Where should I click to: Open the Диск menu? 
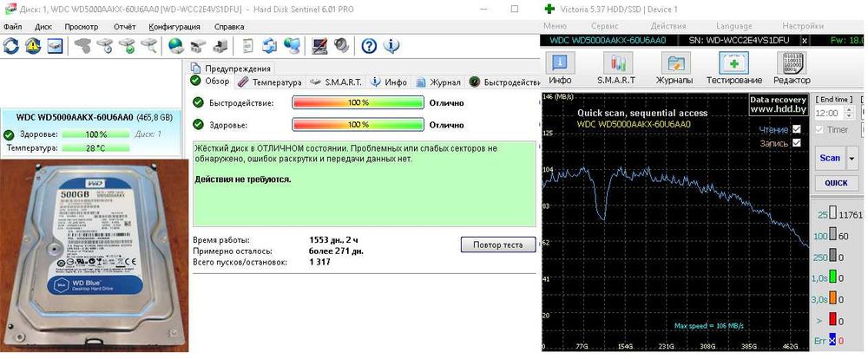[43, 26]
